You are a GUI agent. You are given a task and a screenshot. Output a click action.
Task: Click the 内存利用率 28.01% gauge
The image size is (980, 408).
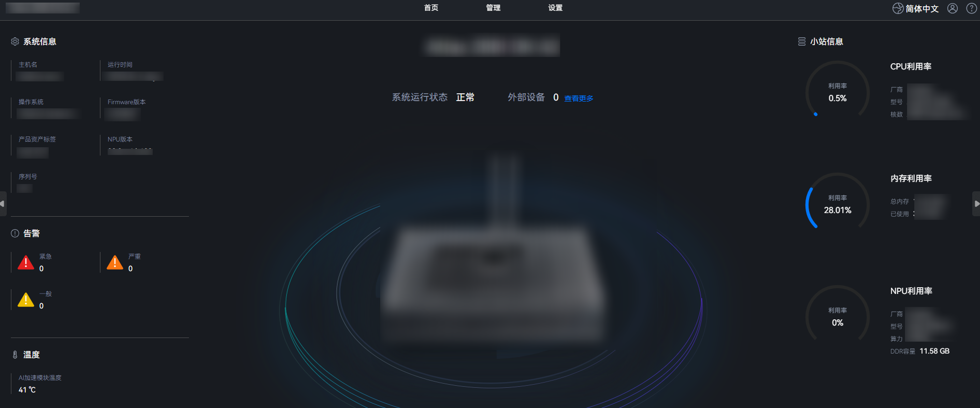click(x=838, y=203)
